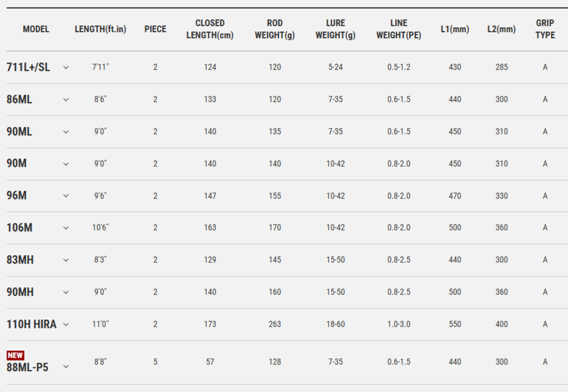Select the 96M model name
Image resolution: width=568 pixels, height=392 pixels.
(x=17, y=196)
